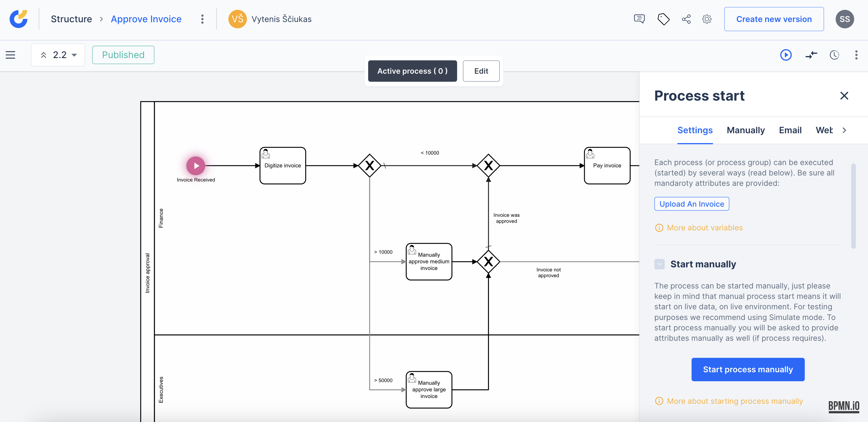Open kebab menu beside Approve Invoice title
Image resolution: width=868 pixels, height=422 pixels.
point(202,19)
